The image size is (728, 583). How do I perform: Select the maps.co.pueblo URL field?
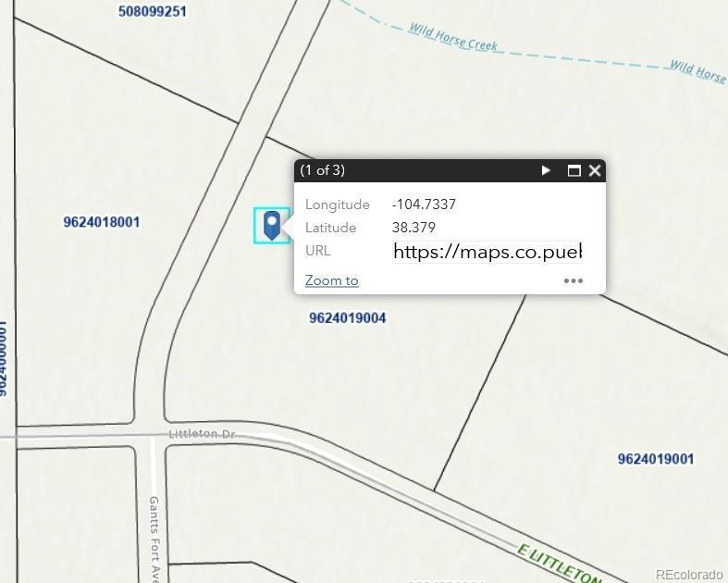[487, 252]
